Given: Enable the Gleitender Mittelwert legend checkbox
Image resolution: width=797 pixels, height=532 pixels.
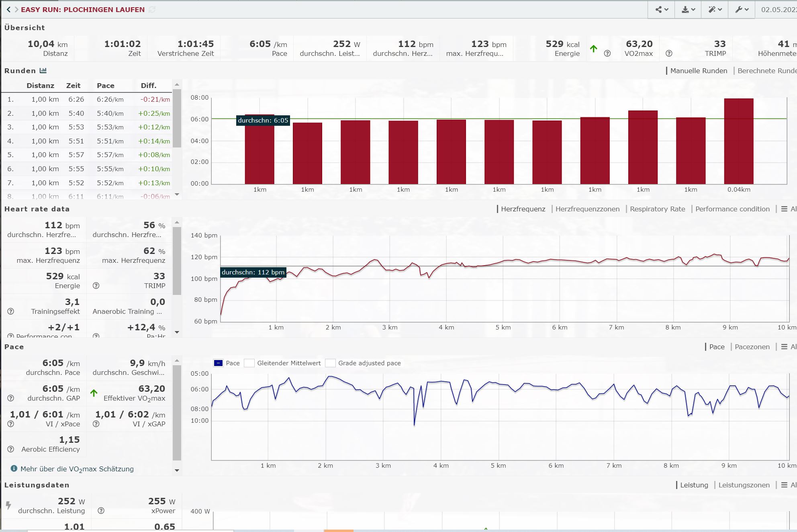Looking at the screenshot, I should point(249,363).
